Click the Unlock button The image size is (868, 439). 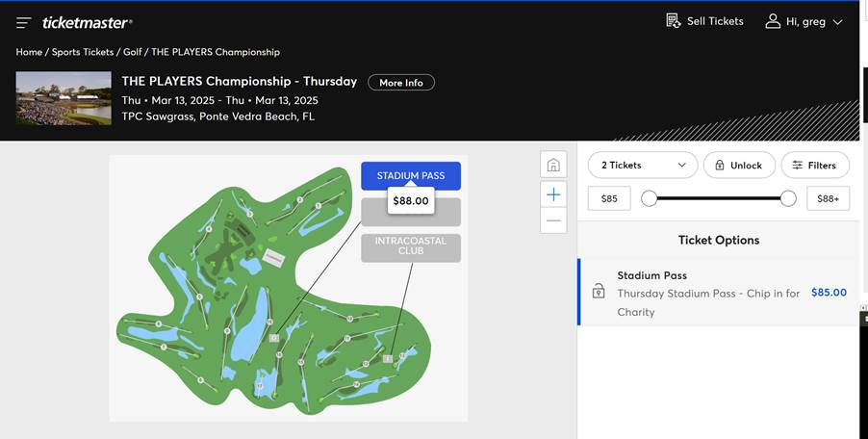point(738,165)
